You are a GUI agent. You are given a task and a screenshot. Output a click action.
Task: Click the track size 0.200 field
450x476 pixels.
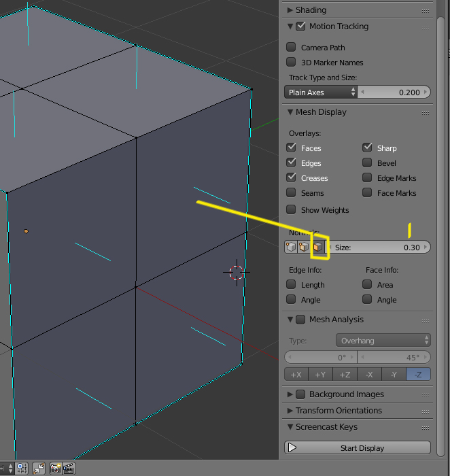tap(395, 92)
